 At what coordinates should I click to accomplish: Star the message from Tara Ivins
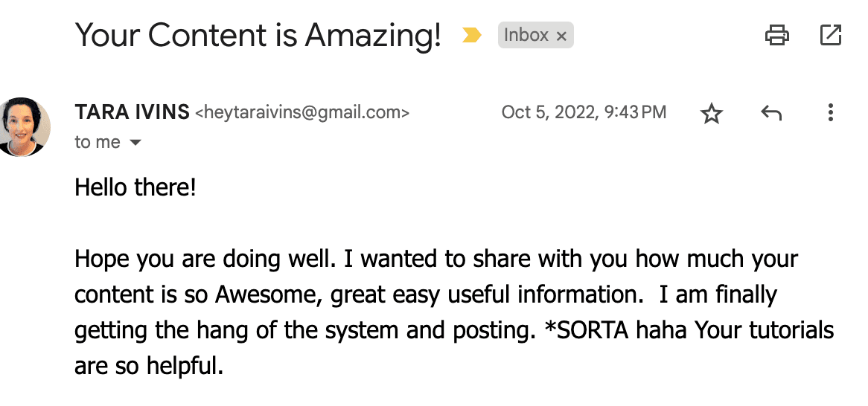712,113
